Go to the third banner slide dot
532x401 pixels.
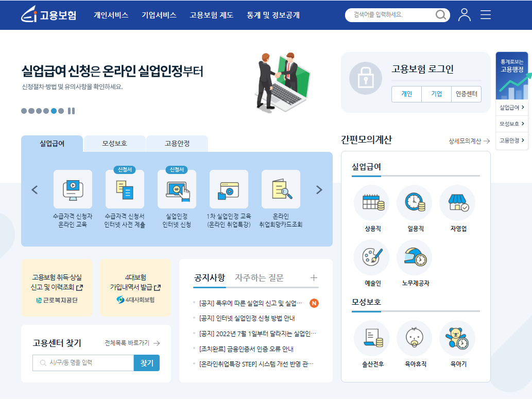pyautogui.click(x=39, y=111)
